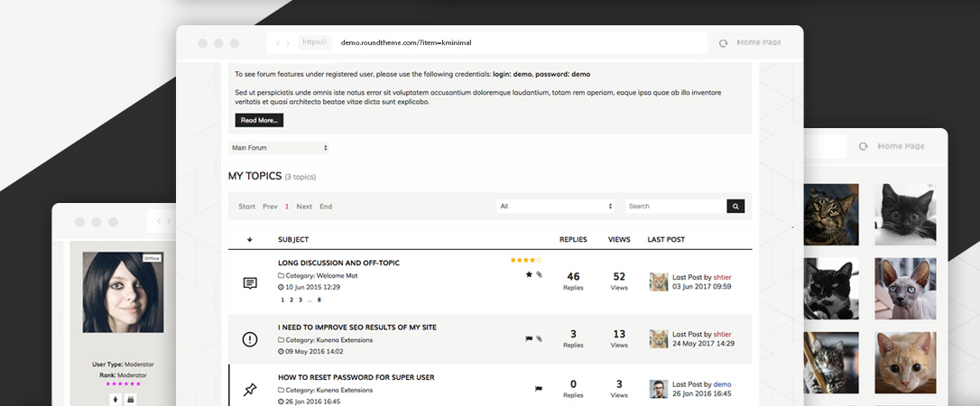Click the black kitten thumbnail in gallery window
This screenshot has height=406, width=980.
click(x=905, y=214)
